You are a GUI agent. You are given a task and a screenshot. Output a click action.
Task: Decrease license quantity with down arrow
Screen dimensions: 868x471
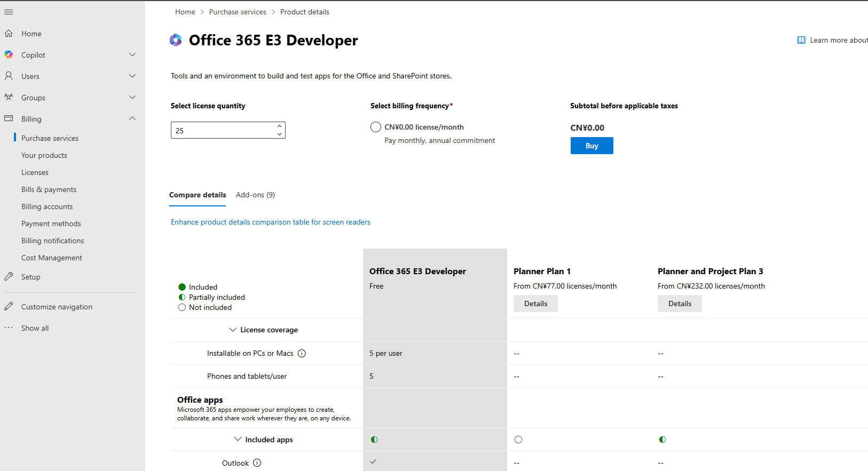[279, 134]
